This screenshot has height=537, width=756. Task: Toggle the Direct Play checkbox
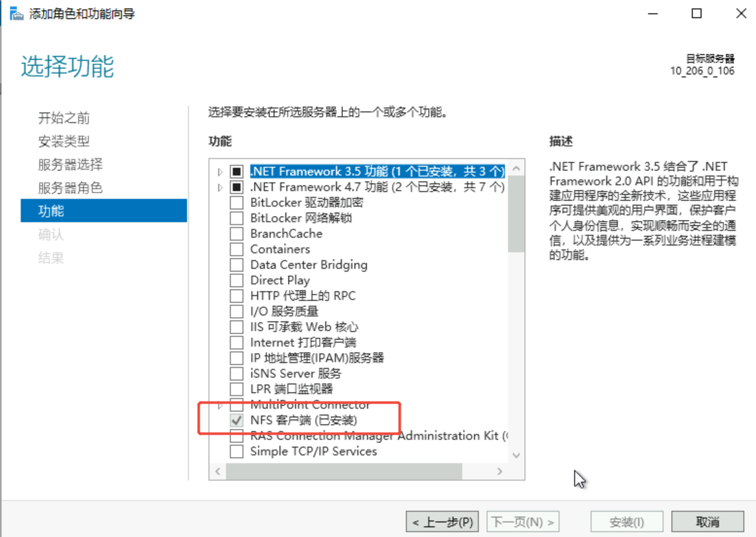pos(237,280)
